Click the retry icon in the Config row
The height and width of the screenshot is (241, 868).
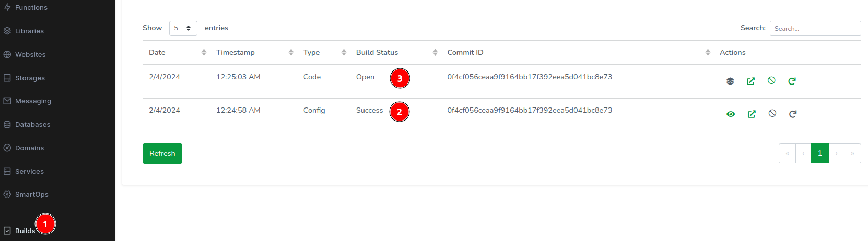(793, 114)
